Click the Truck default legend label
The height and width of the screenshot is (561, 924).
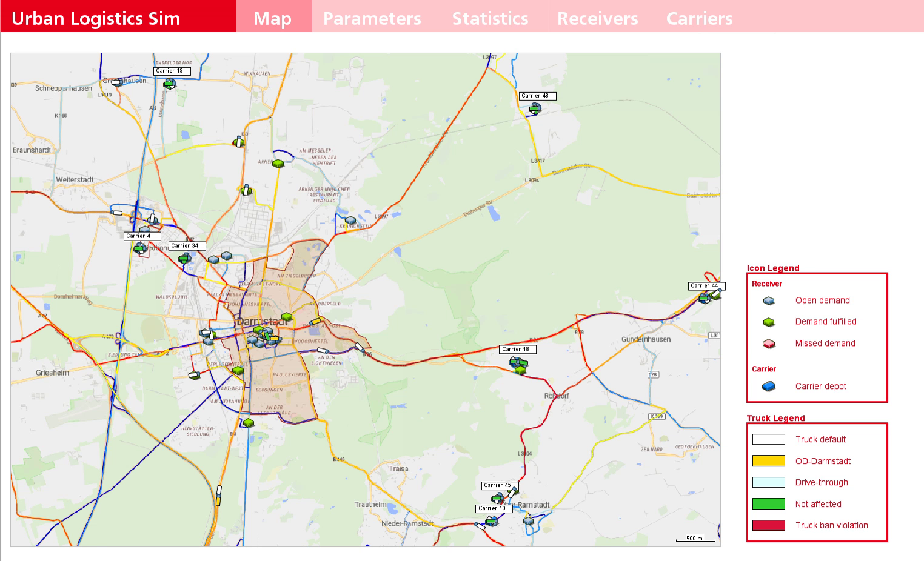tap(820, 440)
